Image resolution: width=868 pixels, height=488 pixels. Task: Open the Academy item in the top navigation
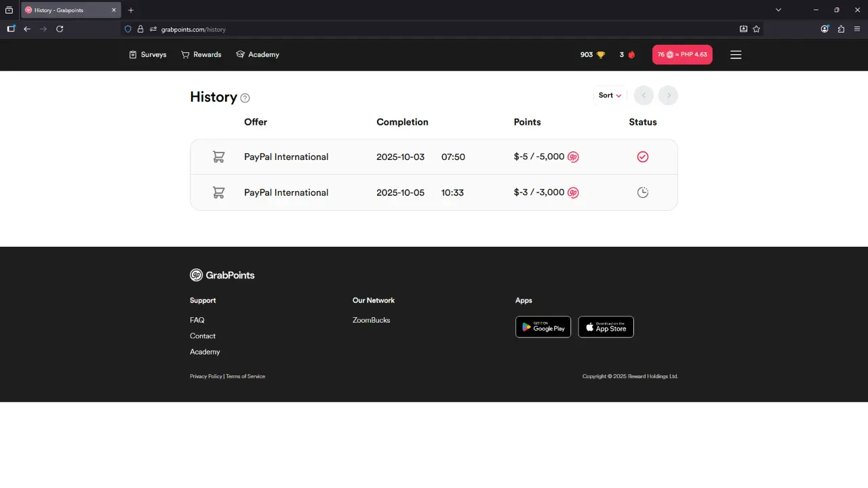pyautogui.click(x=258, y=55)
